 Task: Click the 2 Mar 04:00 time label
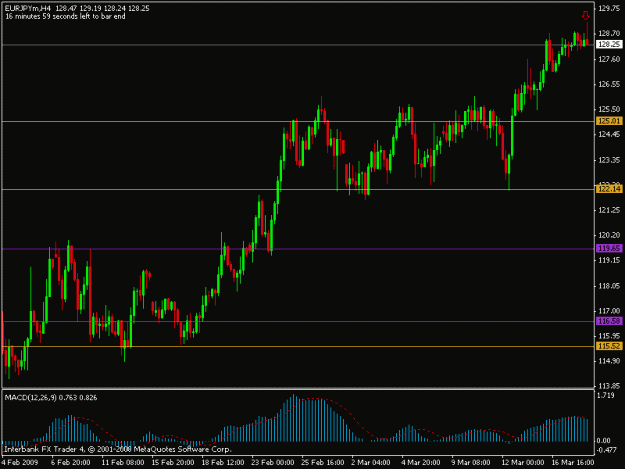click(x=371, y=463)
